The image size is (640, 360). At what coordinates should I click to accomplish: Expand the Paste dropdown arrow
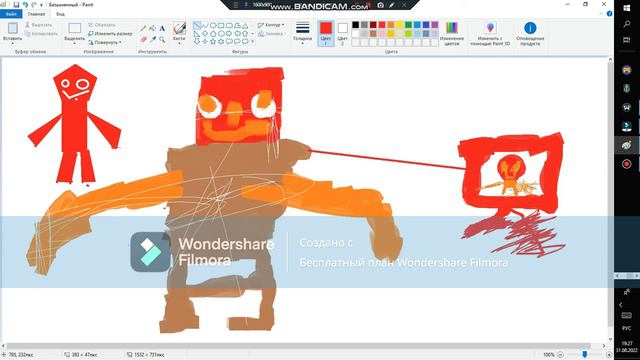[x=13, y=43]
